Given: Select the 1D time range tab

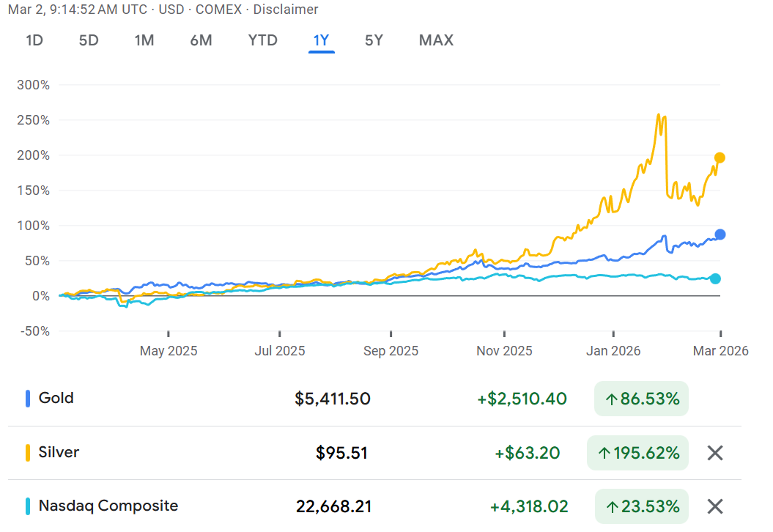Looking at the screenshot, I should tap(34, 40).
